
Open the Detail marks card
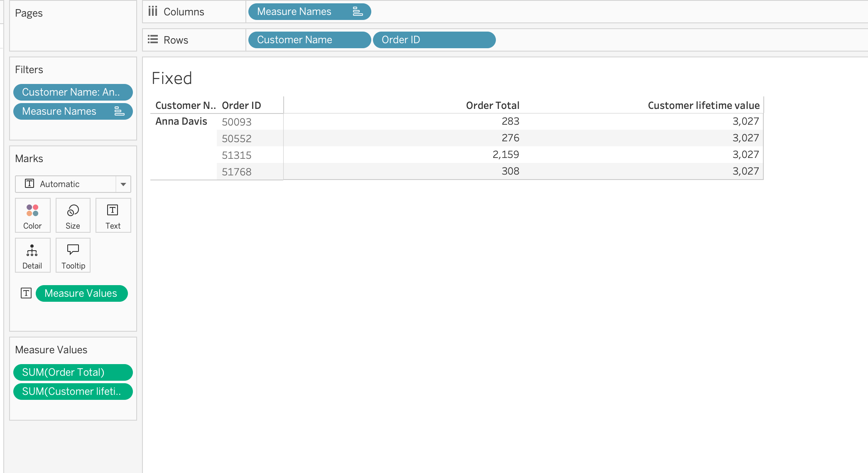point(32,255)
